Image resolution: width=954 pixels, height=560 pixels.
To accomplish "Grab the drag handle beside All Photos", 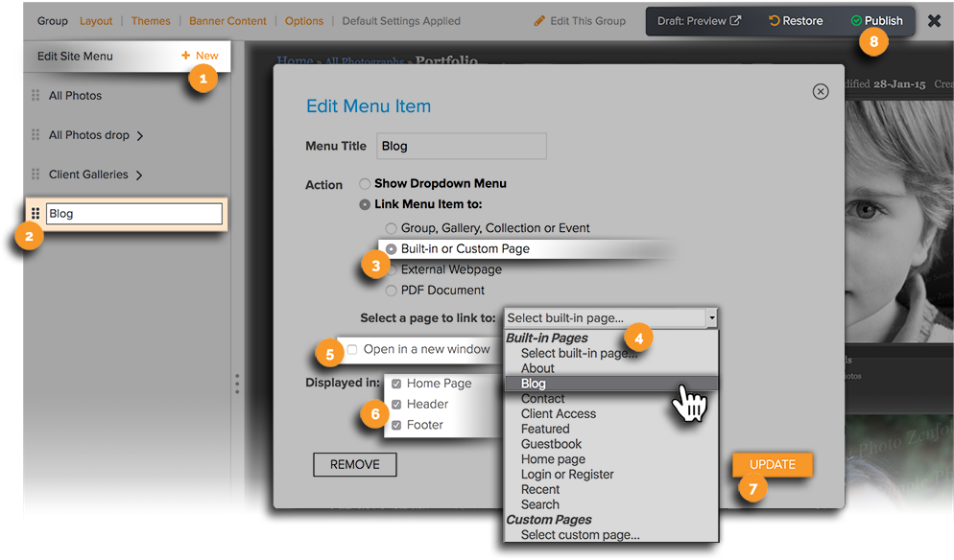I will 36,96.
